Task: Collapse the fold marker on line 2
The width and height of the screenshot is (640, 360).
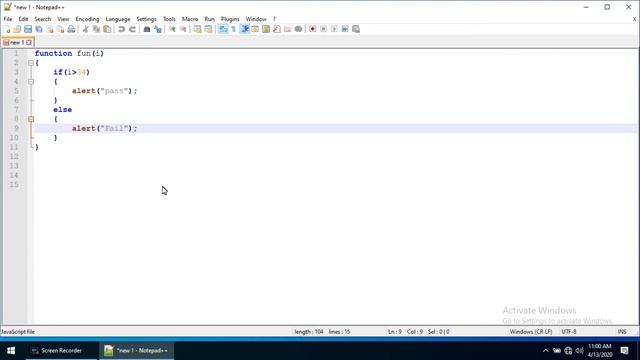Action: (x=31, y=63)
